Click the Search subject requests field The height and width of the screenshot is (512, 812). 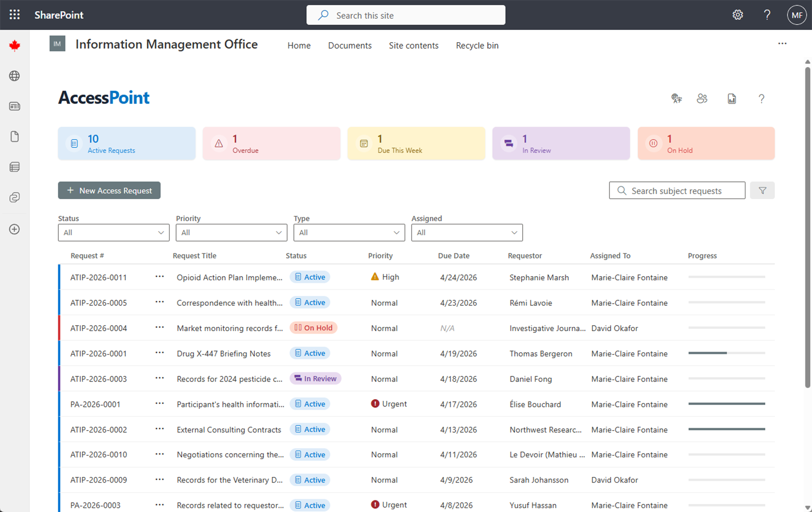click(x=677, y=190)
